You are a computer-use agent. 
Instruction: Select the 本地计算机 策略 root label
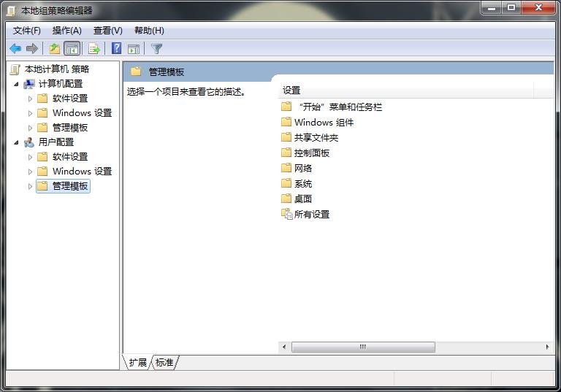57,69
